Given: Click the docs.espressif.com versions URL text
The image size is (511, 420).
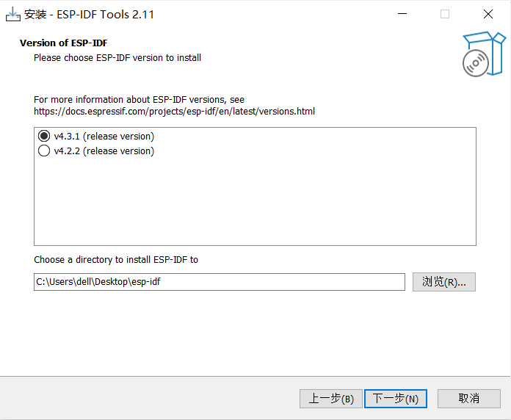Looking at the screenshot, I should click(174, 112).
